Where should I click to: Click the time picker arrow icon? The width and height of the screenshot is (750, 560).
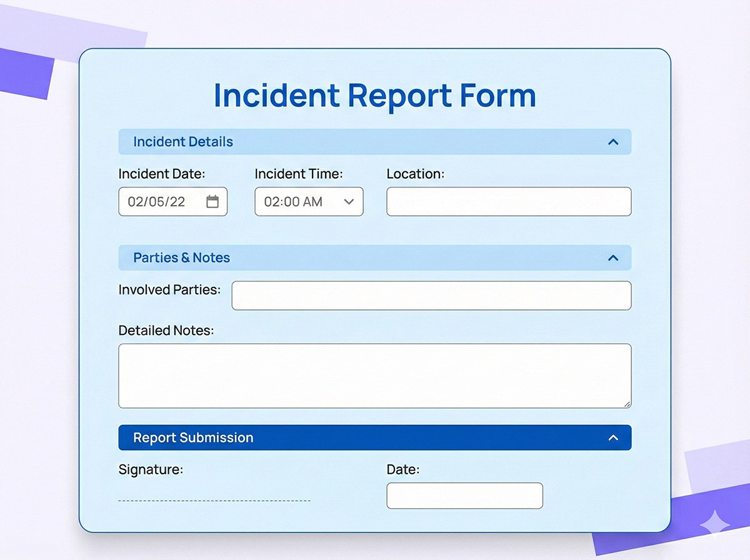tap(348, 201)
